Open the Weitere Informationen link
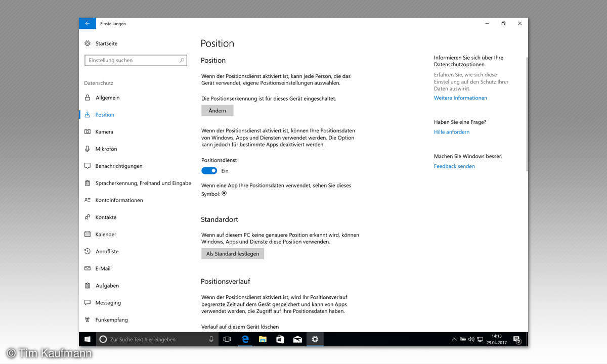The width and height of the screenshot is (607, 364). 460,98
